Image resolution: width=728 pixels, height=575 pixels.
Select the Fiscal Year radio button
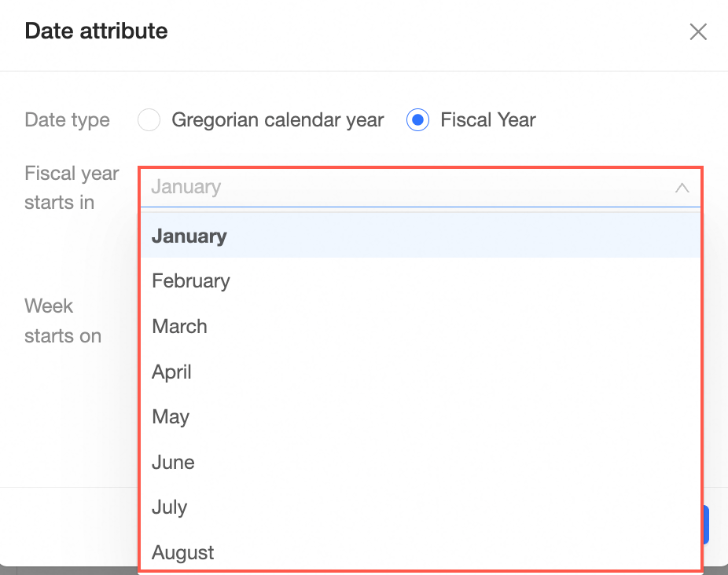417,120
